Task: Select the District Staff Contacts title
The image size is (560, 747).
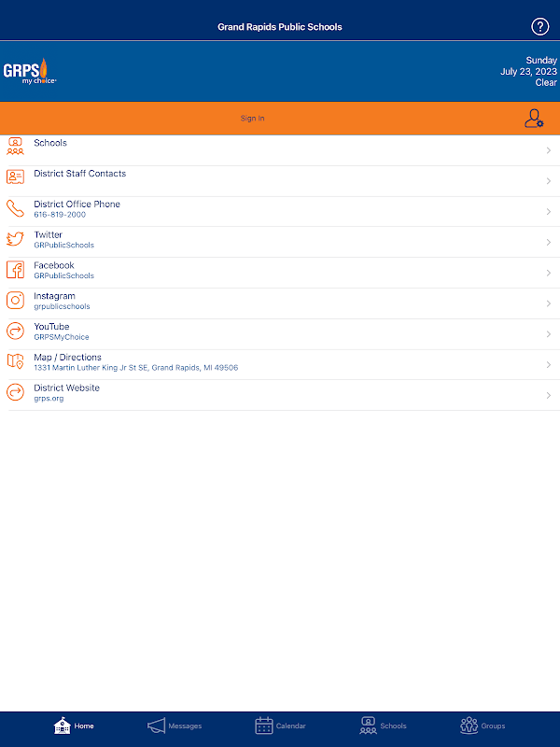Action: (79, 174)
